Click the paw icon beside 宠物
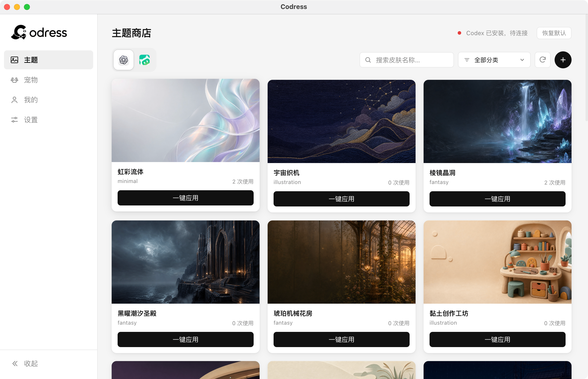The width and height of the screenshot is (588, 379). click(x=14, y=80)
